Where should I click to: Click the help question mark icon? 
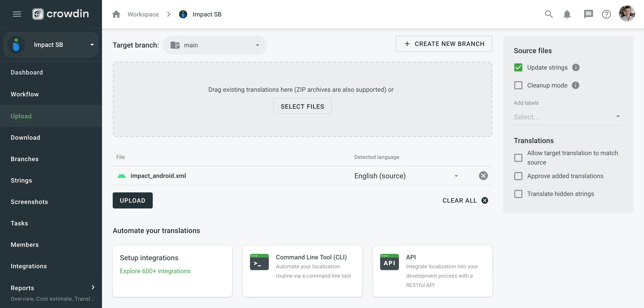point(607,14)
